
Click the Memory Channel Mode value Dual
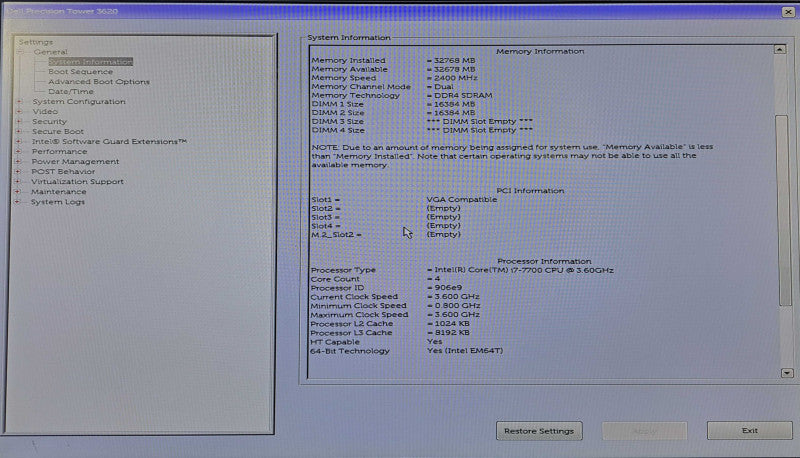coord(443,87)
